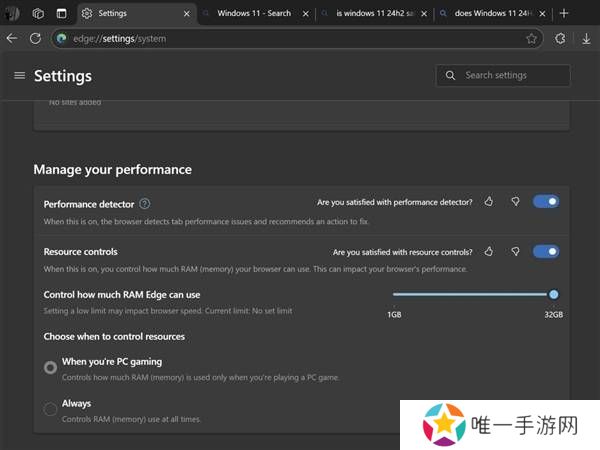Click the Control how much RAM Edge can use label
This screenshot has width=600, height=450.
click(122, 295)
